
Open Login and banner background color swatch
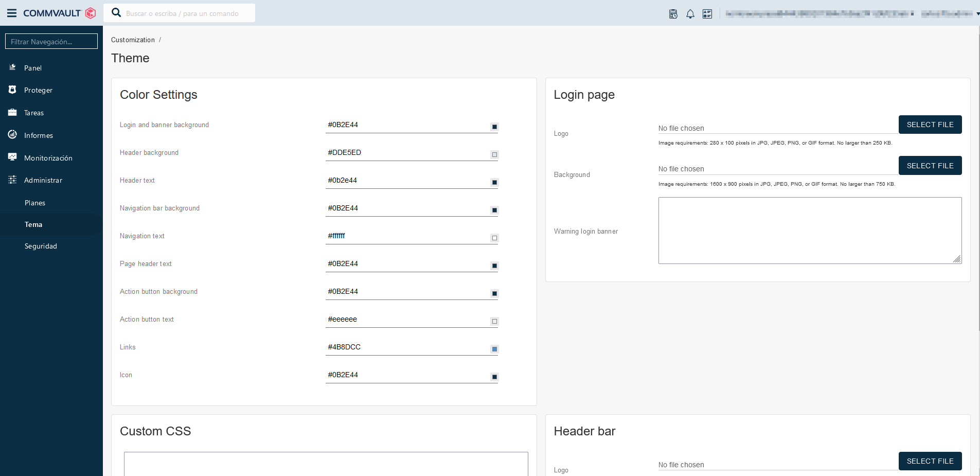[x=494, y=127]
